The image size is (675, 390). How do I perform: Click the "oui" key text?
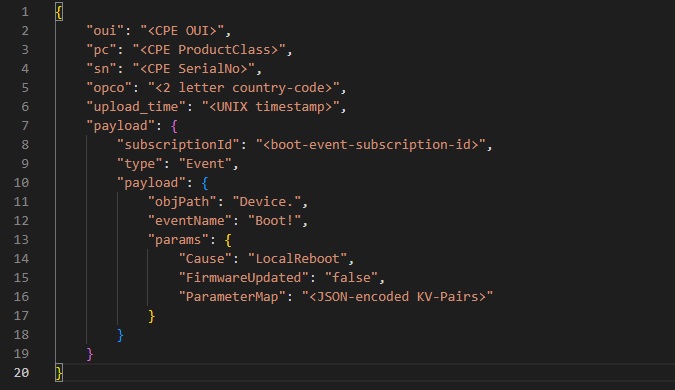click(x=105, y=31)
